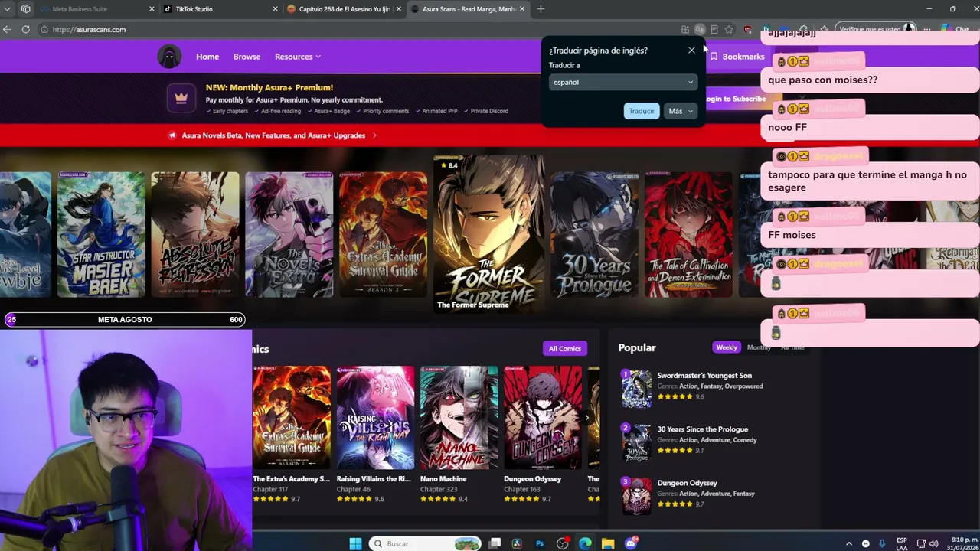
Task: Open the immersive reader icon
Action: click(714, 29)
